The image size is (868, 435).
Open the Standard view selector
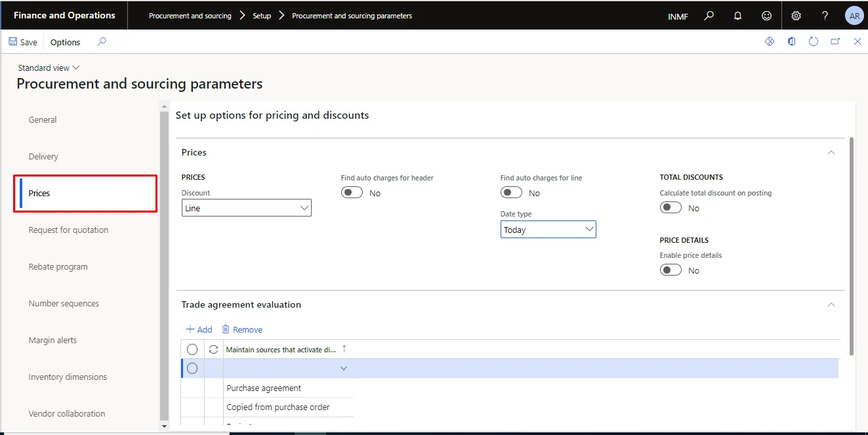coord(49,68)
